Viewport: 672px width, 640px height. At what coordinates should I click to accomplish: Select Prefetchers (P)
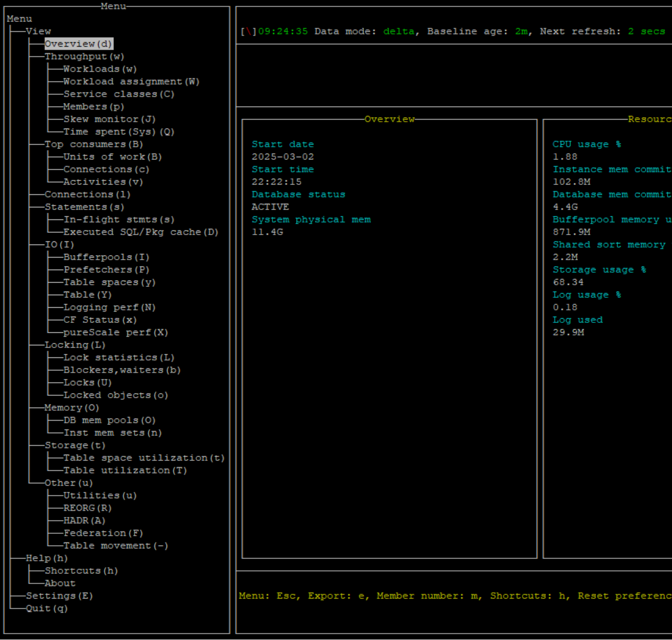107,270
